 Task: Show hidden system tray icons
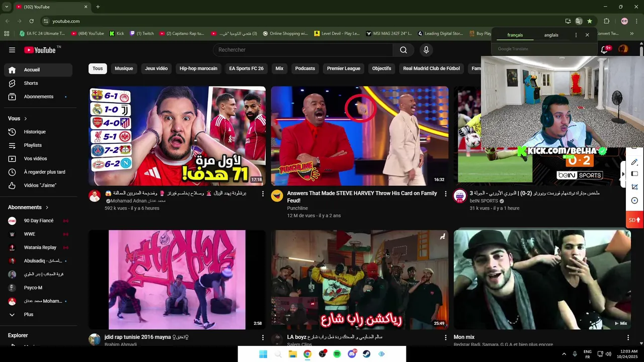click(563, 354)
